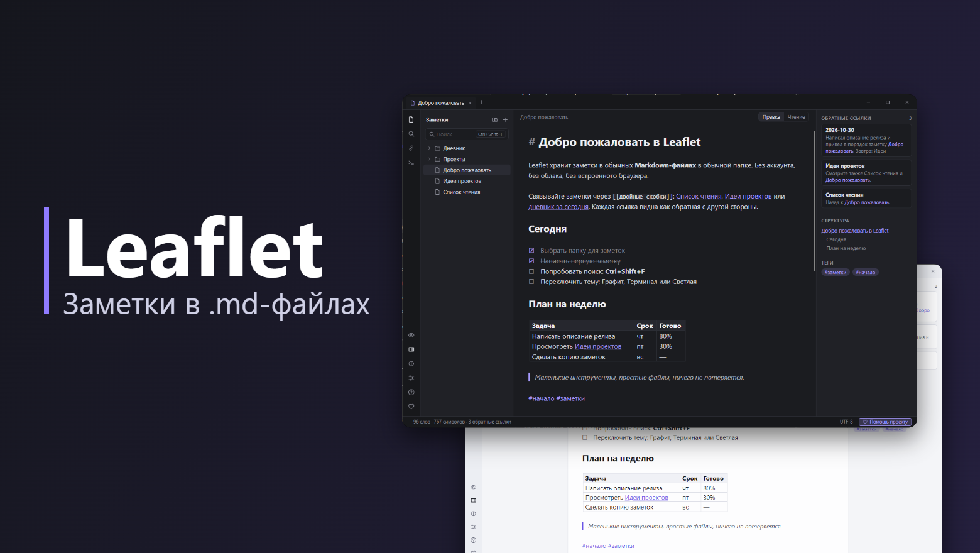
Task: Expand the Проекты folder chevron
Action: pos(430,159)
